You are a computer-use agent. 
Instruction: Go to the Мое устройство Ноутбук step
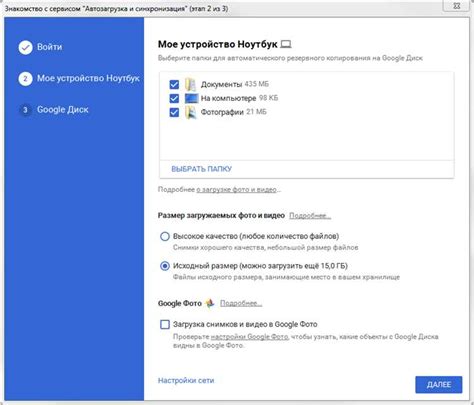pyautogui.click(x=88, y=78)
